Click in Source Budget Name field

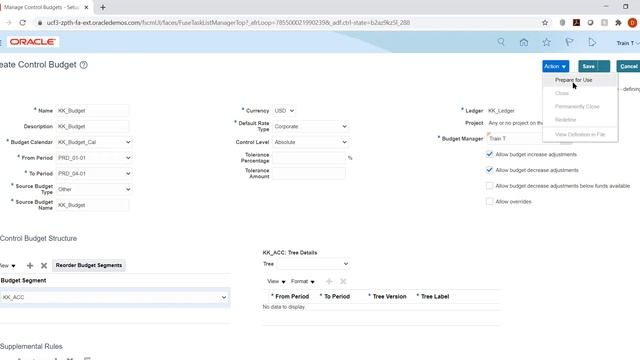tap(92, 205)
